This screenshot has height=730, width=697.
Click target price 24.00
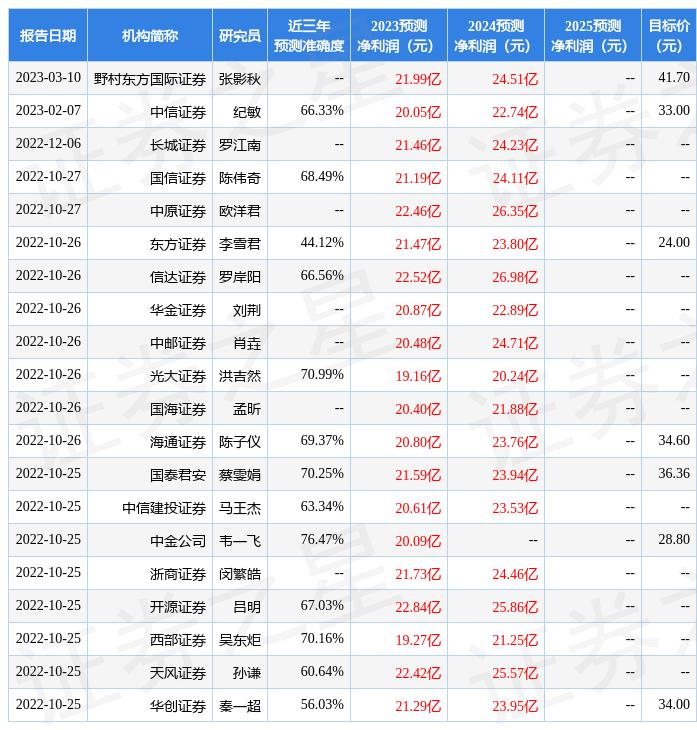point(674,242)
